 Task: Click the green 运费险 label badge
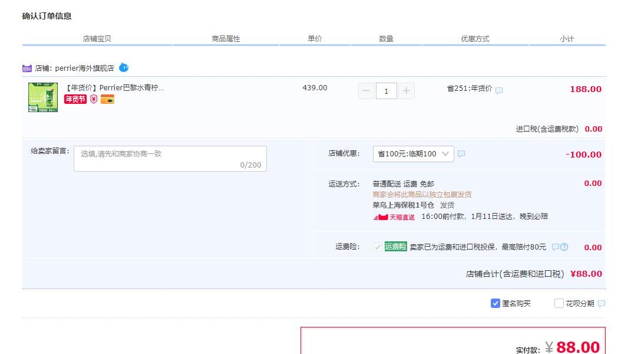click(x=395, y=247)
